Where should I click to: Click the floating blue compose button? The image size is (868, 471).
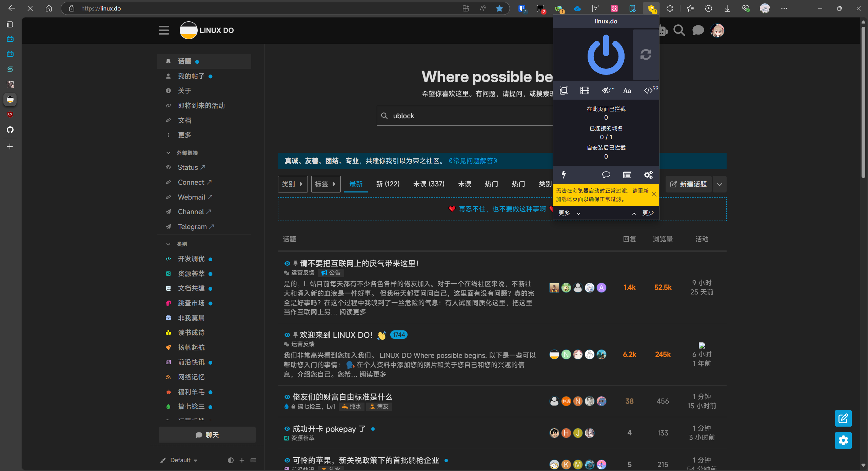point(843,418)
